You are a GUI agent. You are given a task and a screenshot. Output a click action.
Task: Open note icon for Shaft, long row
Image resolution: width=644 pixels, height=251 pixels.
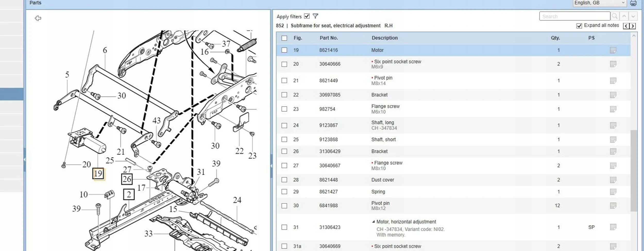(x=613, y=125)
